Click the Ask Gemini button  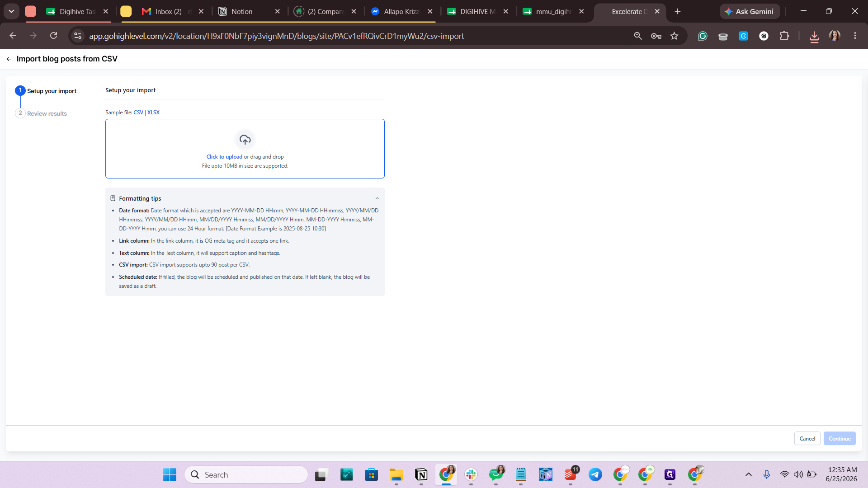pyautogui.click(x=750, y=12)
